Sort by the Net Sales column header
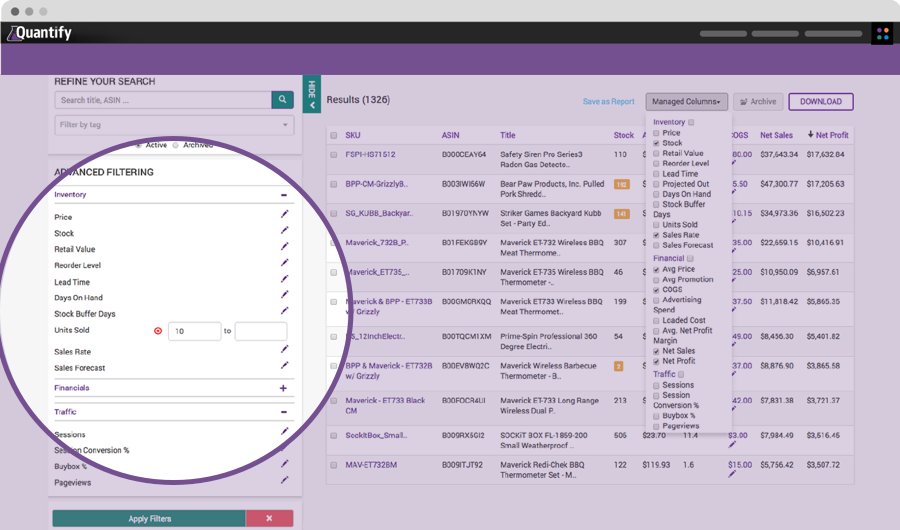 776,136
